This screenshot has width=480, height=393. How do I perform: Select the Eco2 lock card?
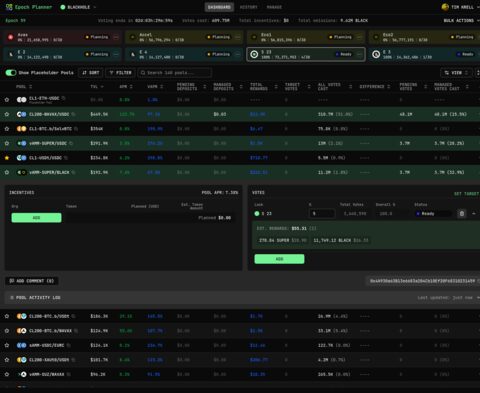point(424,37)
